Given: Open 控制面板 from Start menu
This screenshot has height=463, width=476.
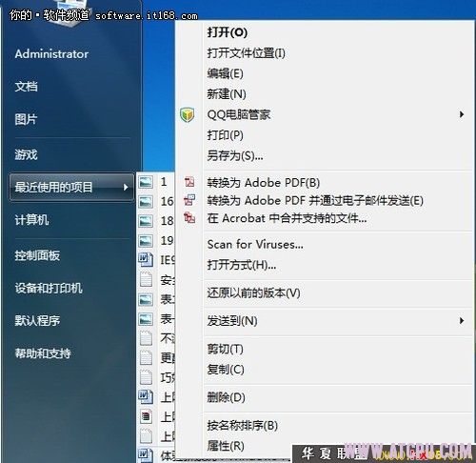Looking at the screenshot, I should [x=37, y=255].
